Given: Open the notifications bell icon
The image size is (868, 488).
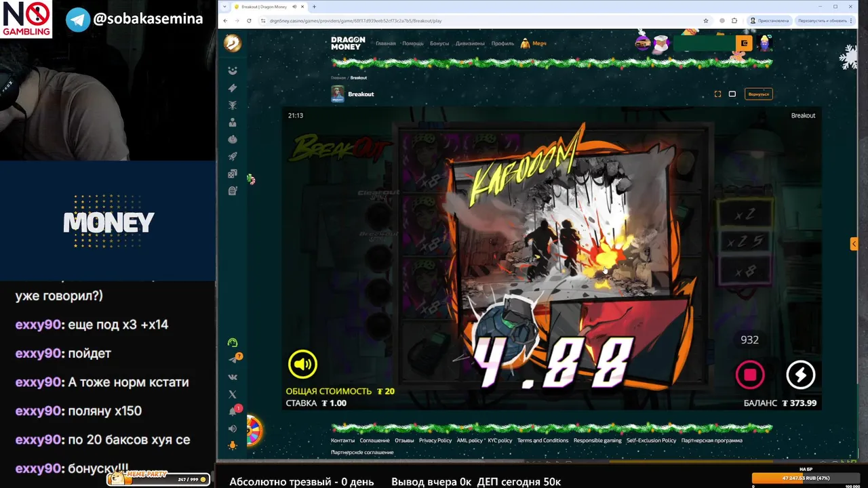Looking at the screenshot, I should [x=233, y=411].
